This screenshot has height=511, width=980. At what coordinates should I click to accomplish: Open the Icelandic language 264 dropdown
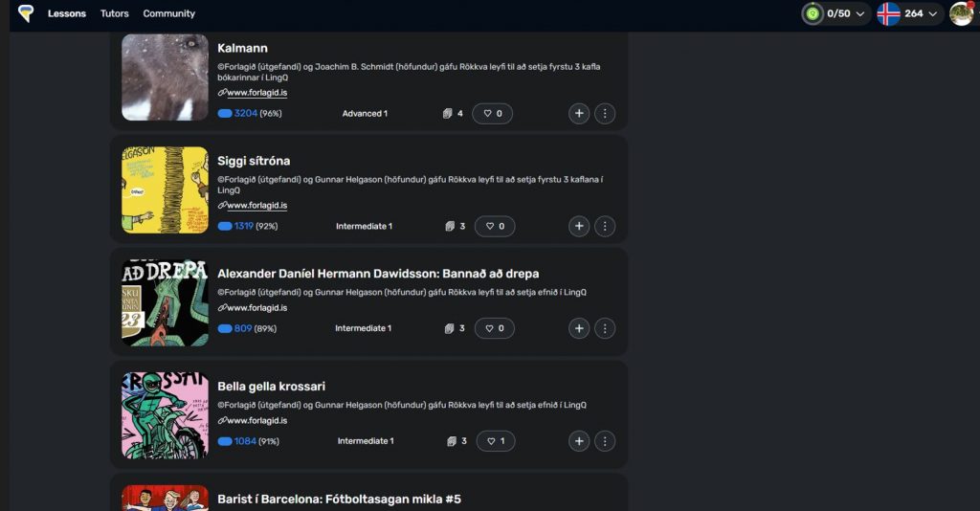[908, 13]
